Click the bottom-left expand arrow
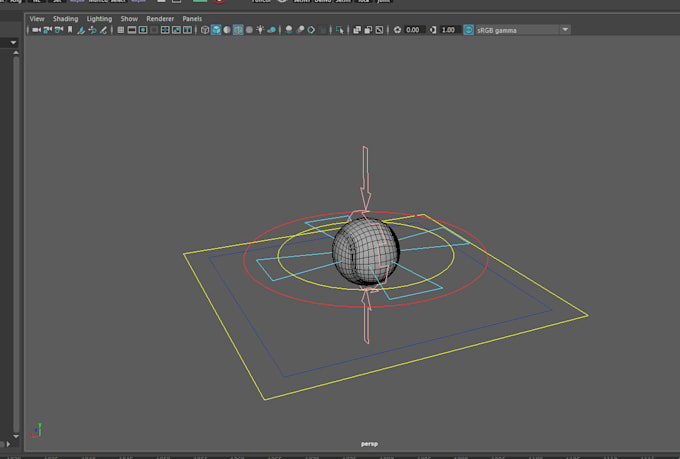680x459 pixels. coord(8,444)
